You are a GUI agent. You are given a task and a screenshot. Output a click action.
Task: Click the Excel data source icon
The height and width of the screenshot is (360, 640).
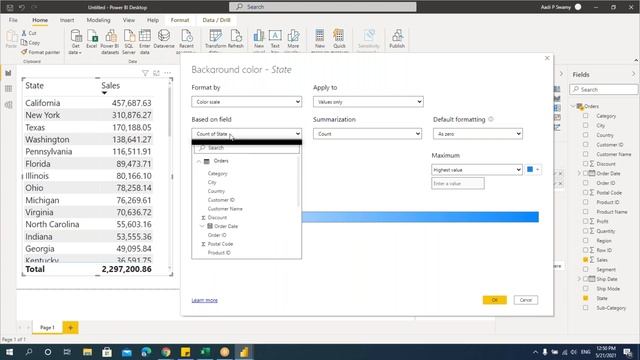coord(92,39)
